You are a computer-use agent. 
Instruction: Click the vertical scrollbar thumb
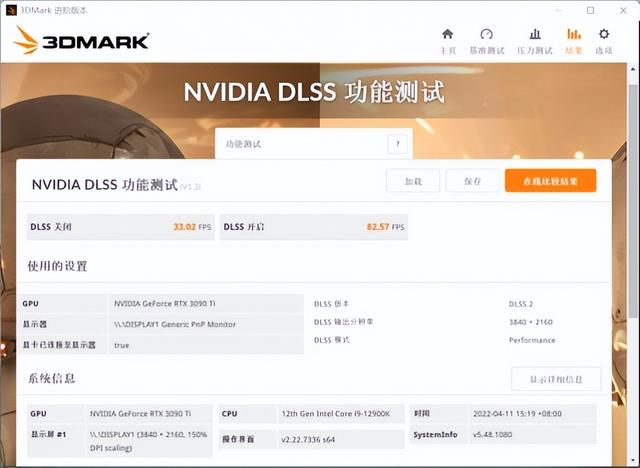point(633,200)
